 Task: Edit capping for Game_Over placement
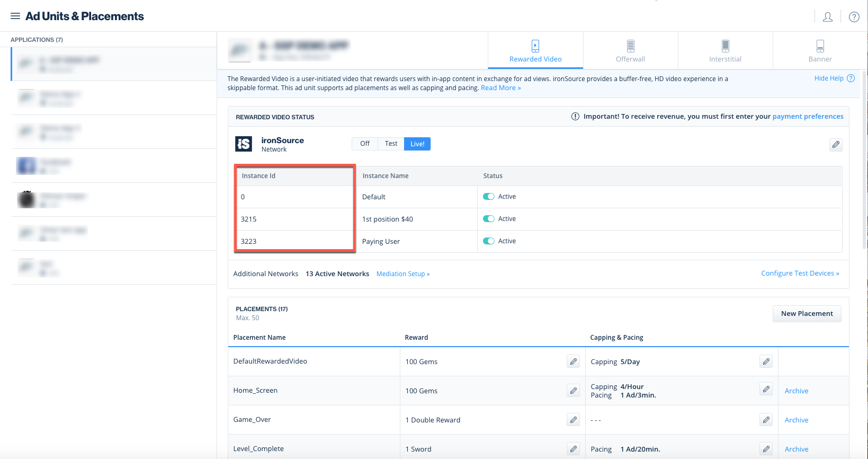click(x=766, y=420)
